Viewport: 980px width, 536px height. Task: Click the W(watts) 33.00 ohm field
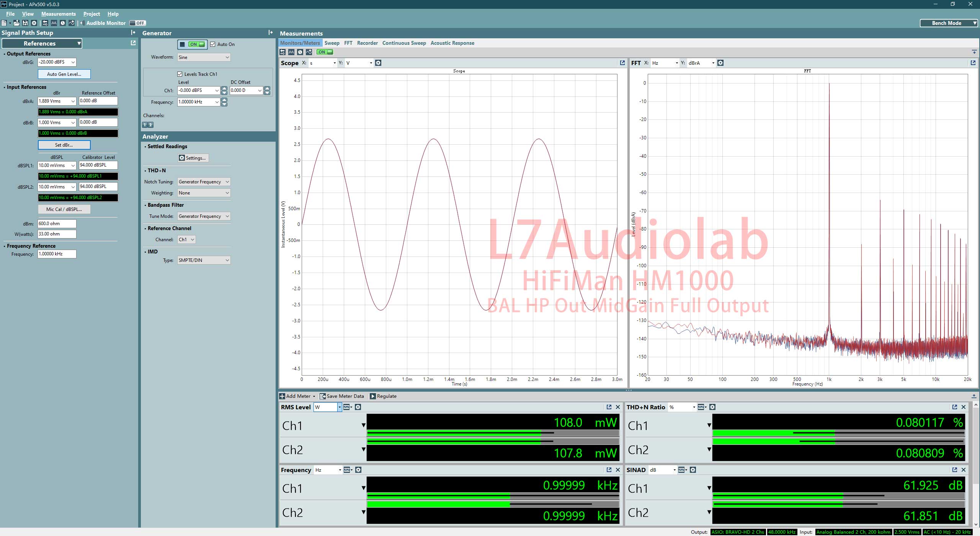tap(57, 234)
